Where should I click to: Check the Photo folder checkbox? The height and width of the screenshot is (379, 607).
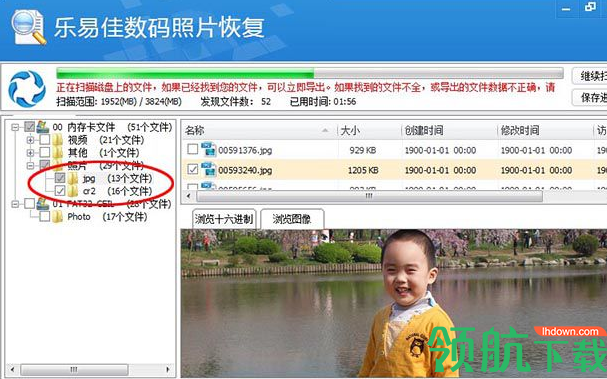pyautogui.click(x=45, y=216)
